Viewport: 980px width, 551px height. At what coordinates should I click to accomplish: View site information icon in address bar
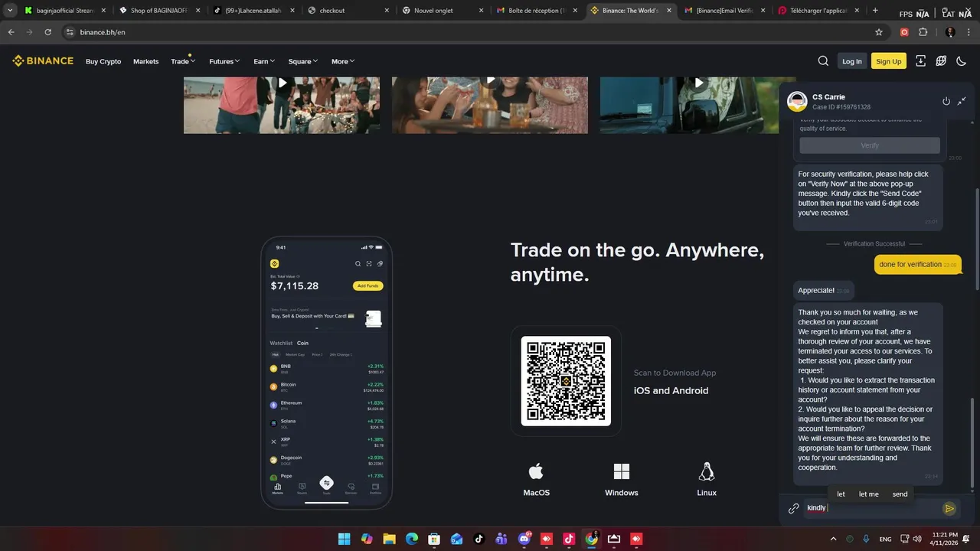pos(69,32)
